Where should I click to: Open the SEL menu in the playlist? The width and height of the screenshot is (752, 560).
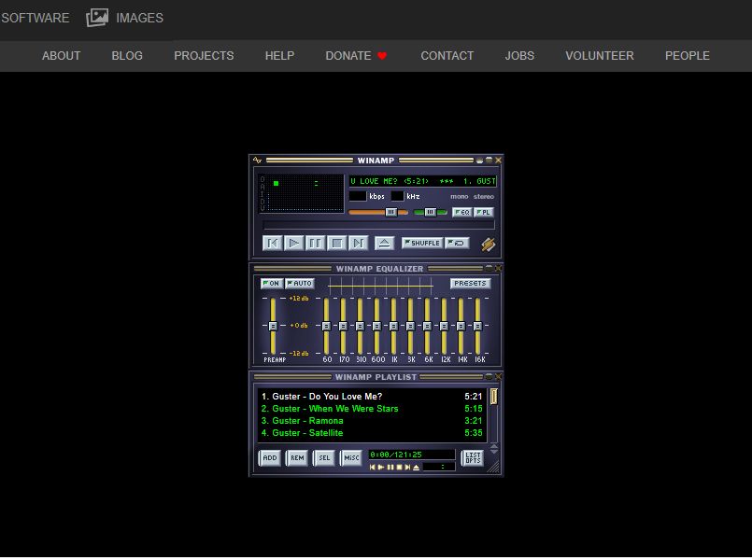(x=324, y=458)
